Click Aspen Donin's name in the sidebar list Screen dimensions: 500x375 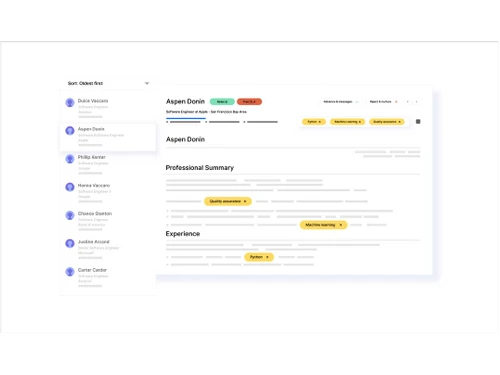(x=91, y=129)
